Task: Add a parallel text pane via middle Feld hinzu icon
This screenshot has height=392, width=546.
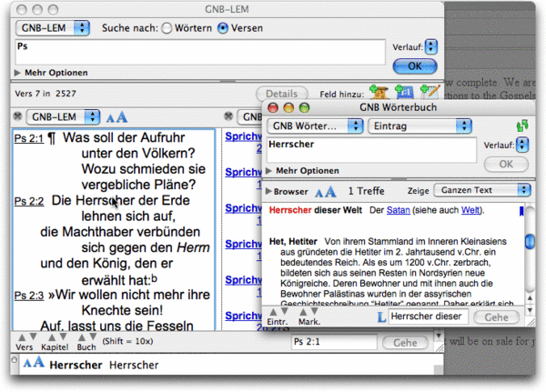Action: coord(404,92)
